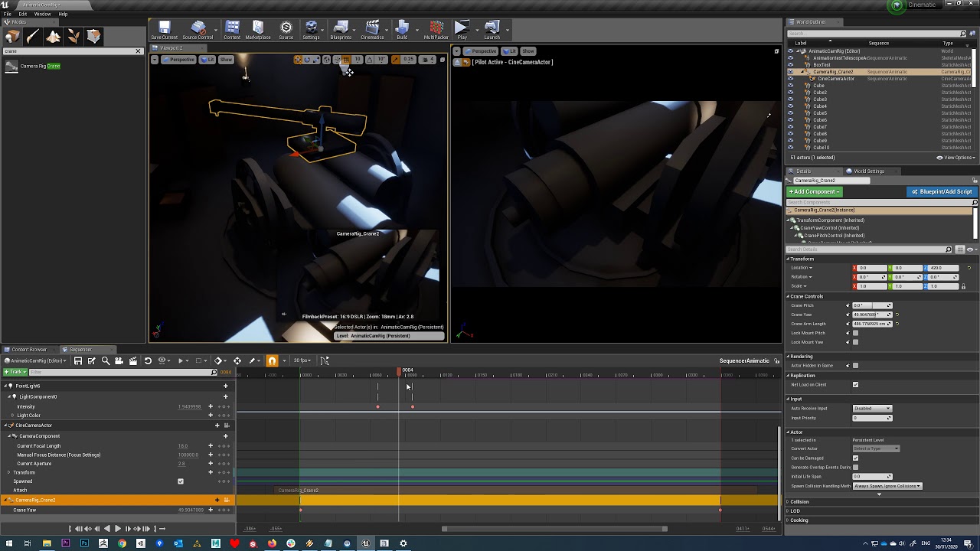Toggle visibility eye for Cube2 in outliner
Screen dimensions: 980x551
tap(791, 93)
